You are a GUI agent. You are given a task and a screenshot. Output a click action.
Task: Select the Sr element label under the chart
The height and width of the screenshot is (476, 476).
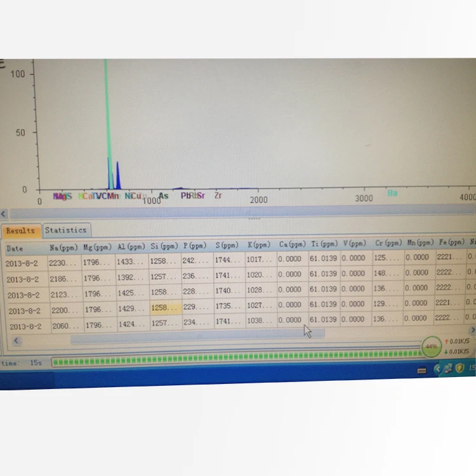tap(201, 196)
